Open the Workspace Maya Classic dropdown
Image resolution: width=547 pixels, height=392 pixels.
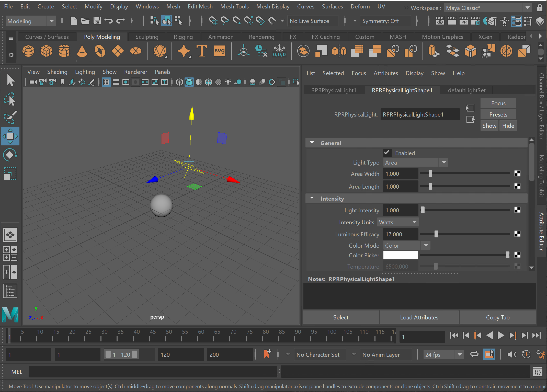pyautogui.click(x=488, y=8)
